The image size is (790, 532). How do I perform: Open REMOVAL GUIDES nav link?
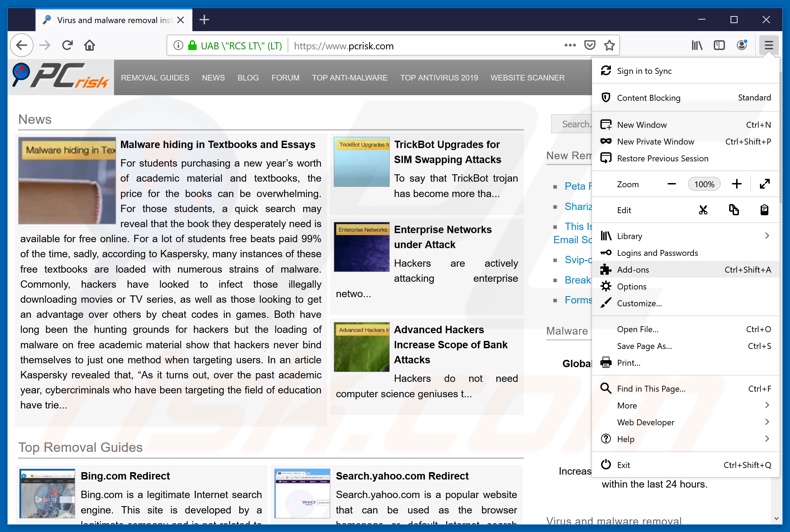coord(155,78)
